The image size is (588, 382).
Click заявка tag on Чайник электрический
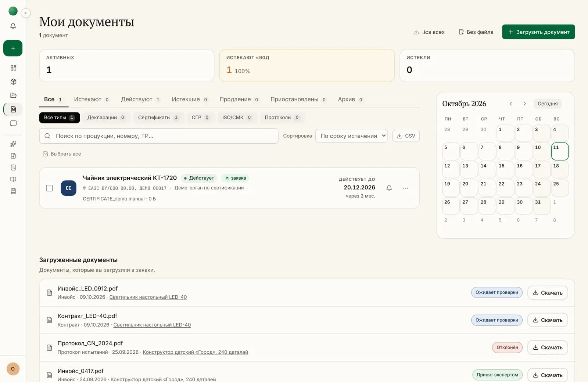pyautogui.click(x=235, y=178)
